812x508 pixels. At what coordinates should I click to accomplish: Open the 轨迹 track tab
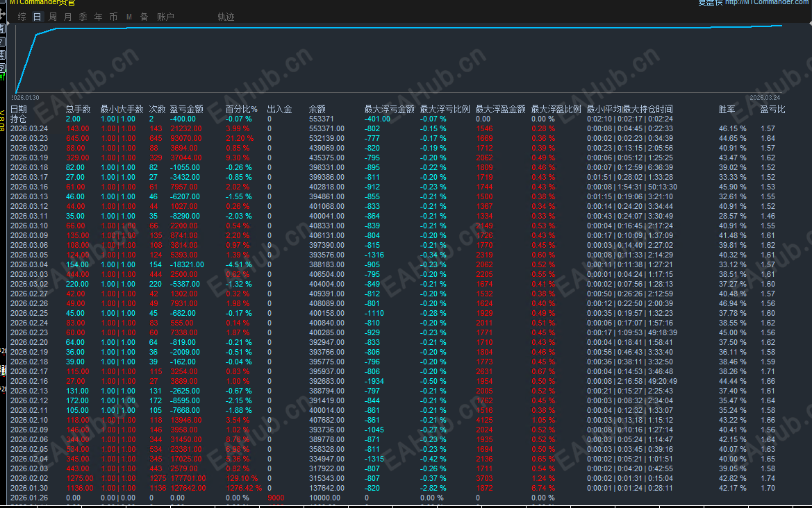(226, 17)
